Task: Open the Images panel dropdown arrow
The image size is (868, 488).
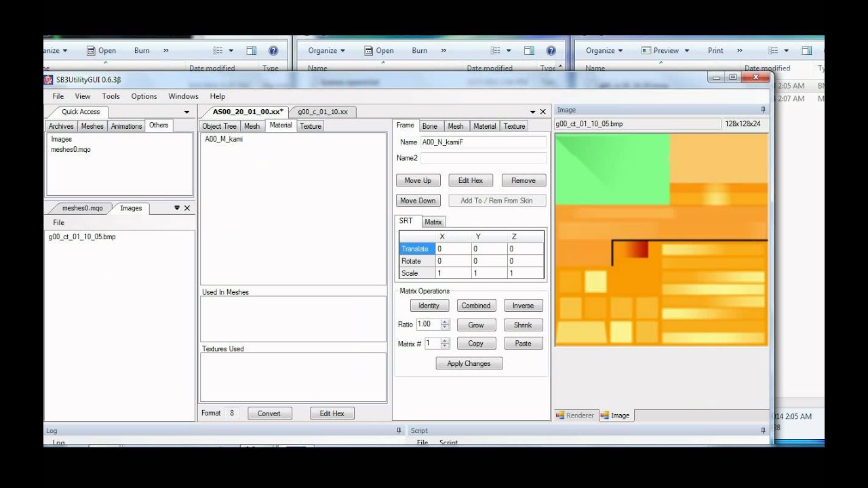Action: point(177,208)
